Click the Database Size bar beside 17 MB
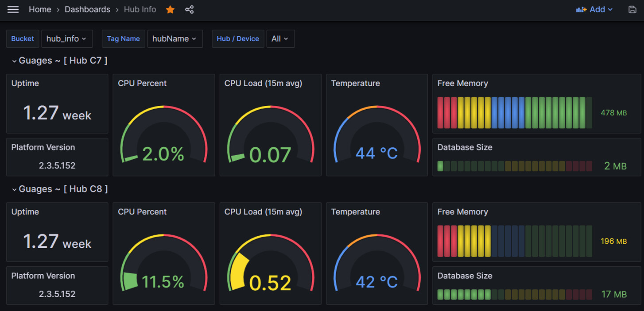Viewport: 644px width, 311px height. (515, 295)
